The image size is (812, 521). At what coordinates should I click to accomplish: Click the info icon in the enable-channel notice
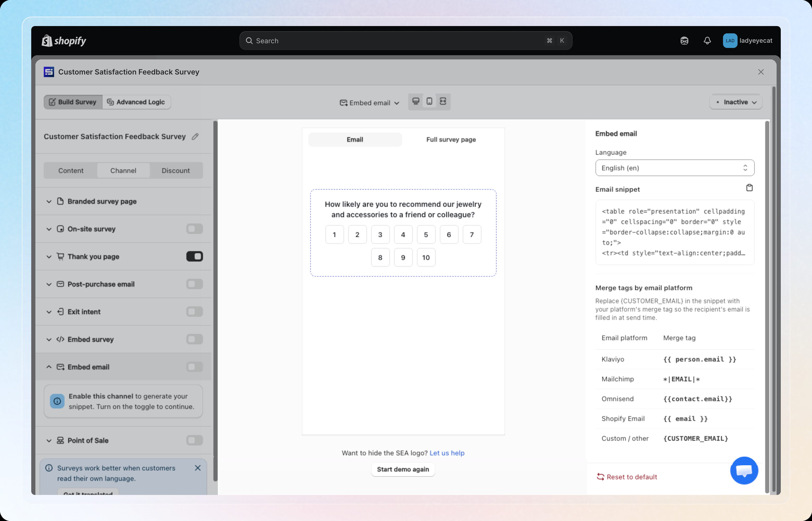57,401
